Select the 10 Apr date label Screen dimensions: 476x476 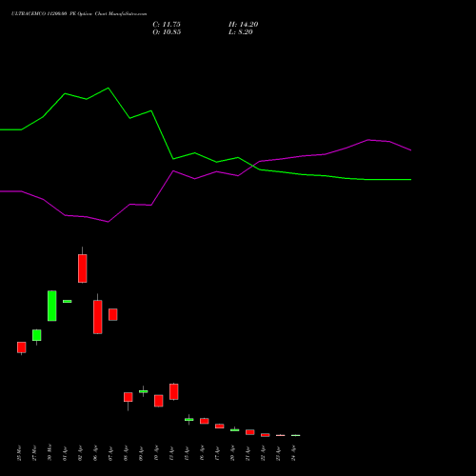(156, 453)
